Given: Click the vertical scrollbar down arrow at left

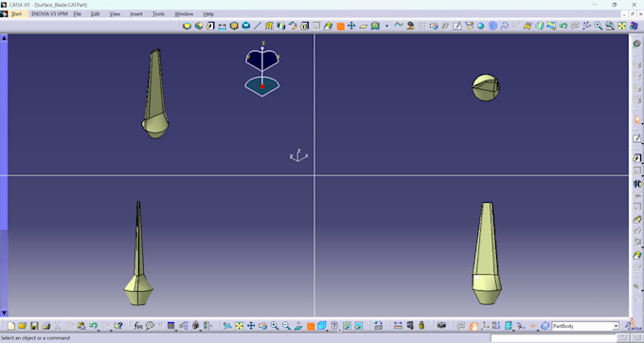Looking at the screenshot, I should [4, 314].
